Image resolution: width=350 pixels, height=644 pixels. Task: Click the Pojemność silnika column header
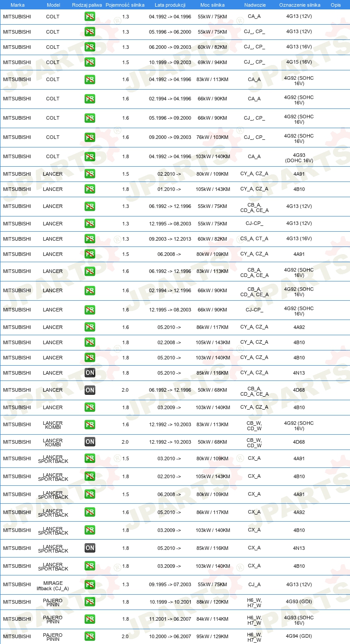[x=125, y=5]
